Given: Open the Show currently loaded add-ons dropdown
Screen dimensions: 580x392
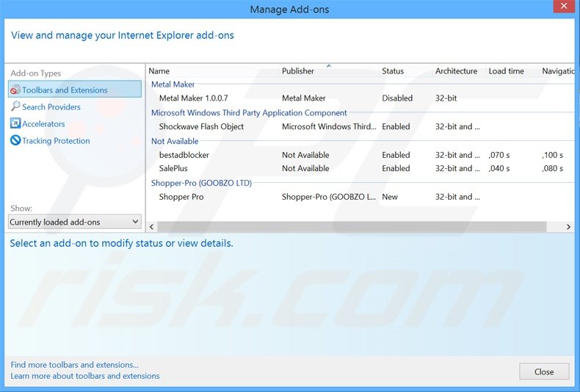Looking at the screenshot, I should (75, 222).
